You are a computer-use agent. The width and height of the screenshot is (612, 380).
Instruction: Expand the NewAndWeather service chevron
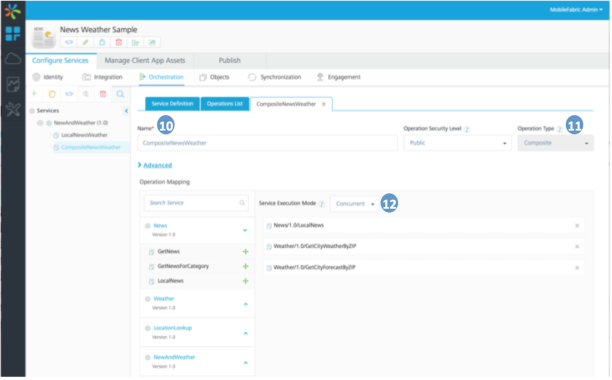(246, 363)
